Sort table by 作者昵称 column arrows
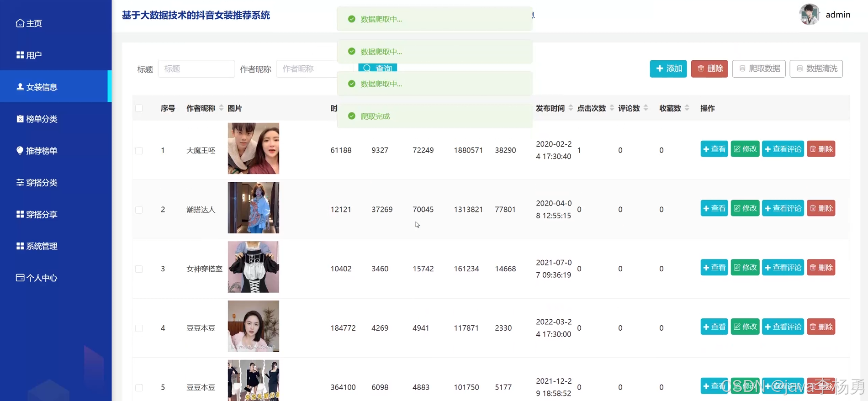This screenshot has width=868, height=401. (x=221, y=108)
